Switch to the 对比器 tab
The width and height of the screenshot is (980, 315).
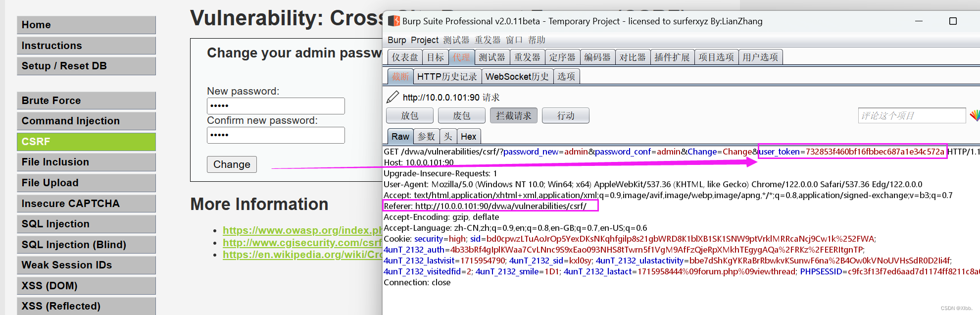click(x=633, y=57)
